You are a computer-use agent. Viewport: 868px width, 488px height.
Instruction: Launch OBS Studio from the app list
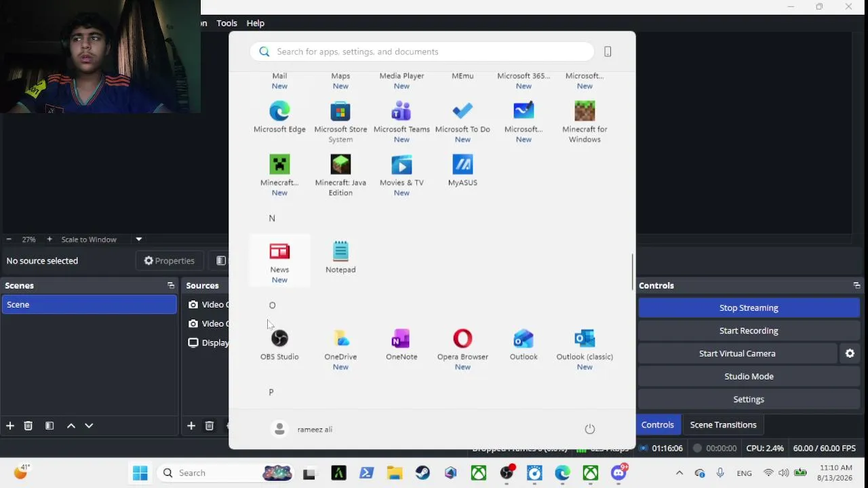coord(279,345)
